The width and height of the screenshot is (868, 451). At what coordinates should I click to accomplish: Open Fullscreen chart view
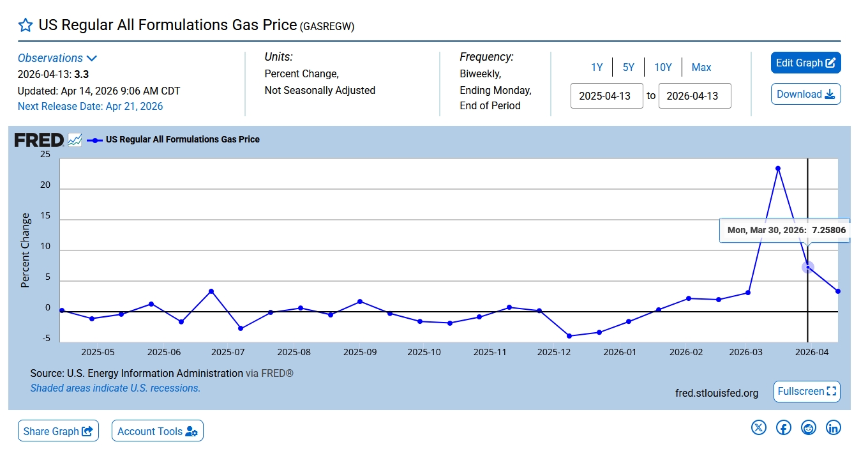[x=806, y=391]
